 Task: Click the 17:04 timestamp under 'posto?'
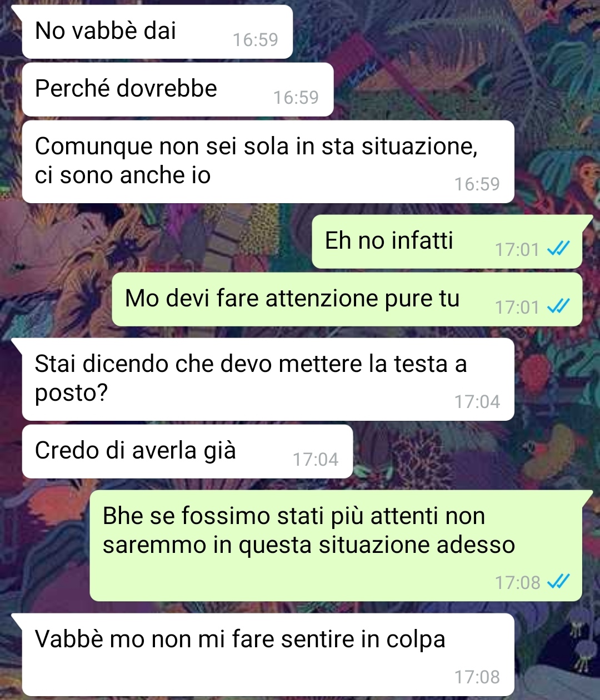coord(477,402)
